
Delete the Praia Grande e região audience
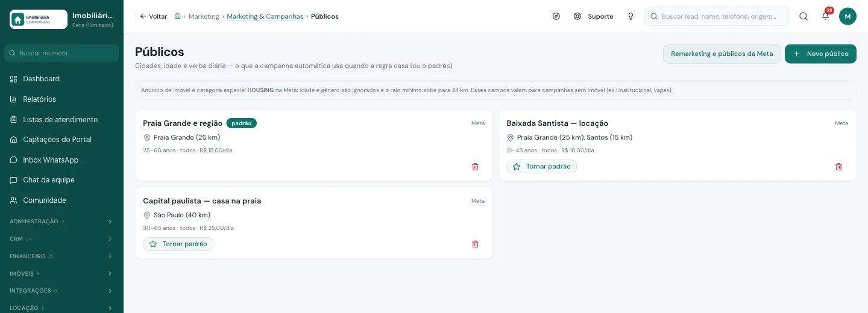(475, 167)
